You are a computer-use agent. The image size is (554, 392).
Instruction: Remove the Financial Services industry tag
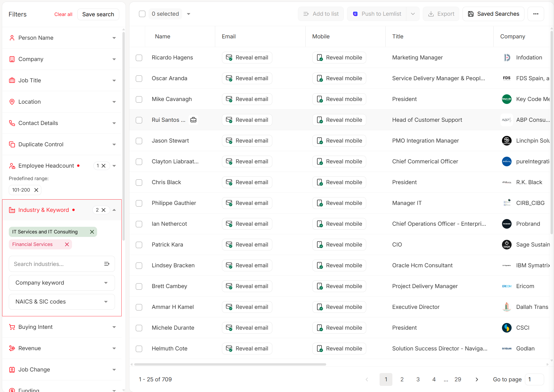[67, 244]
